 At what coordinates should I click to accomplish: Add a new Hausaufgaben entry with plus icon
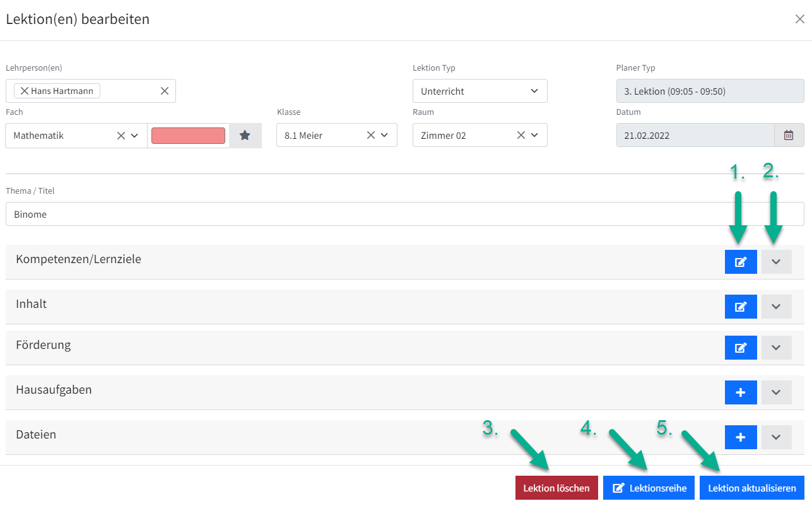(741, 392)
